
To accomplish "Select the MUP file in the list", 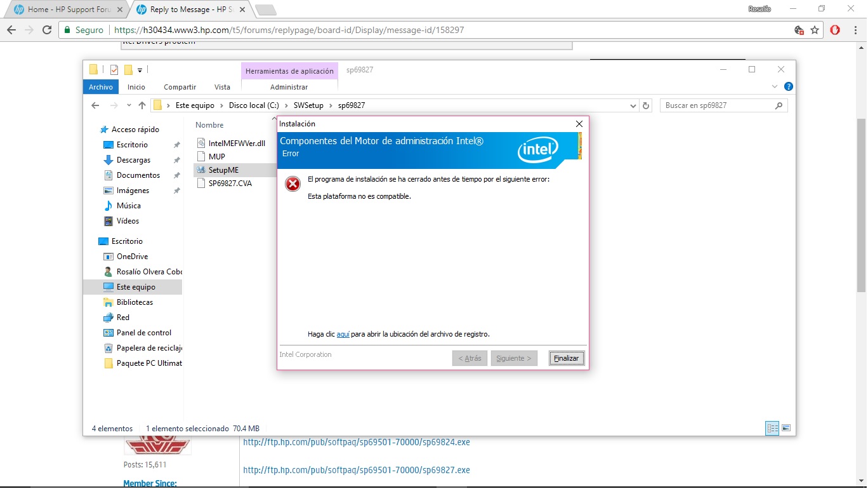I will (x=211, y=156).
